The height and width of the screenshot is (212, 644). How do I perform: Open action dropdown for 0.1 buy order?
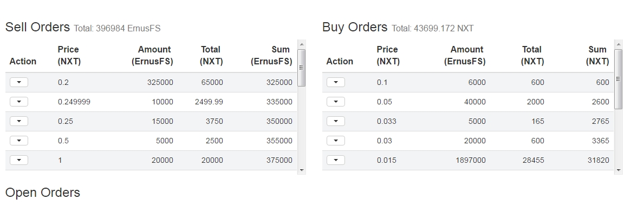point(336,82)
